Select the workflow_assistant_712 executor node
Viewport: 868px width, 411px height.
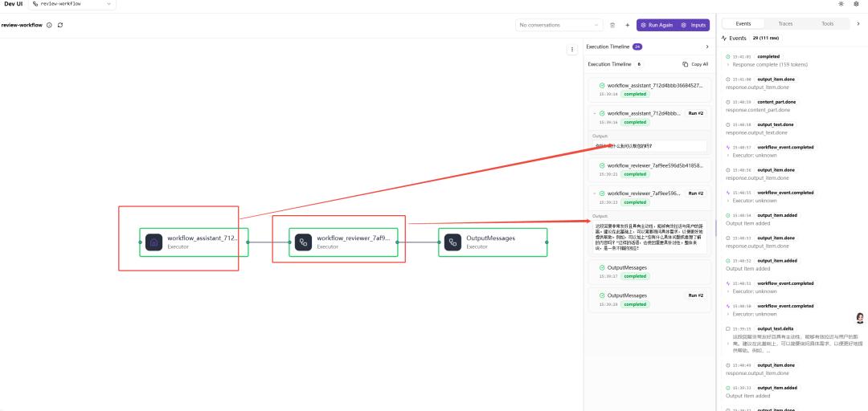(x=194, y=242)
